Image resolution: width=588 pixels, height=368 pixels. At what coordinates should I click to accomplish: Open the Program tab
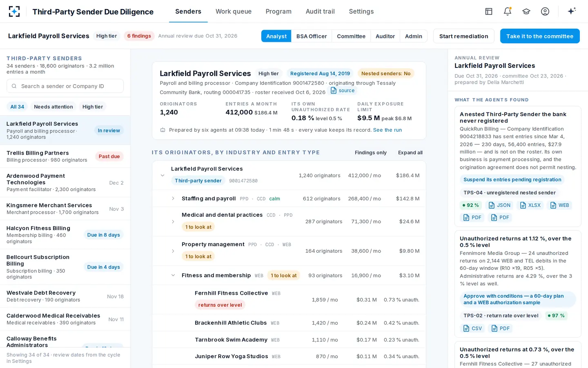tap(278, 11)
